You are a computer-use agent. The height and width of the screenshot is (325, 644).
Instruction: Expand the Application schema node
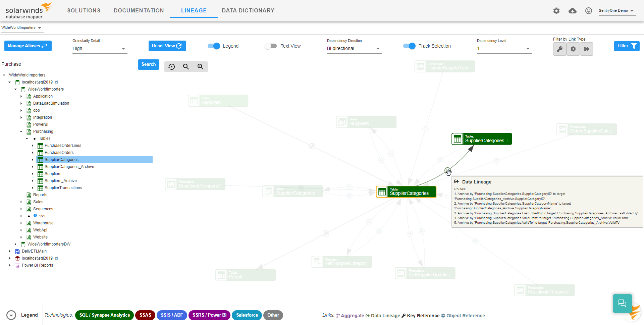pyautogui.click(x=21, y=96)
